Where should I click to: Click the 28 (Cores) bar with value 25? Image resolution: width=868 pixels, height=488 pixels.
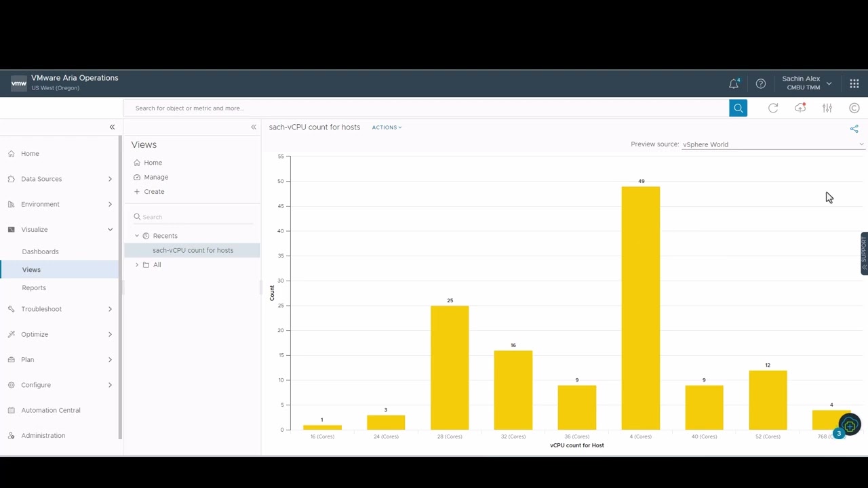click(450, 367)
